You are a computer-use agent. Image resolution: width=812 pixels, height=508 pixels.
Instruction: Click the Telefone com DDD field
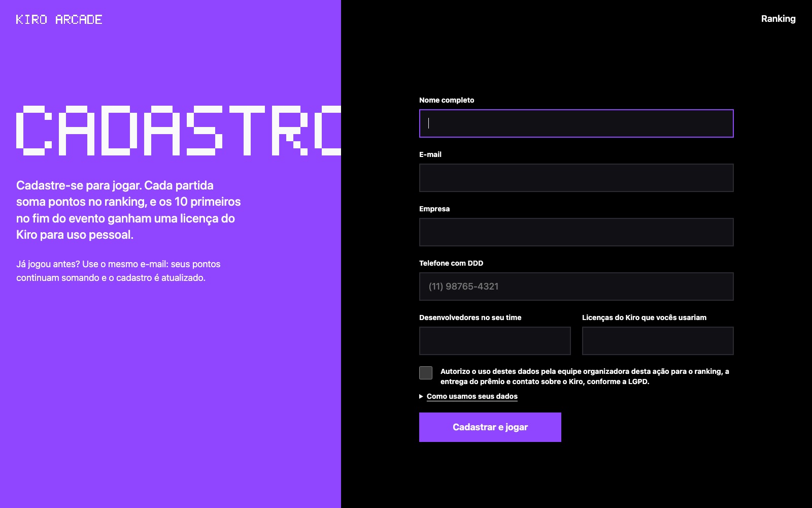click(576, 287)
